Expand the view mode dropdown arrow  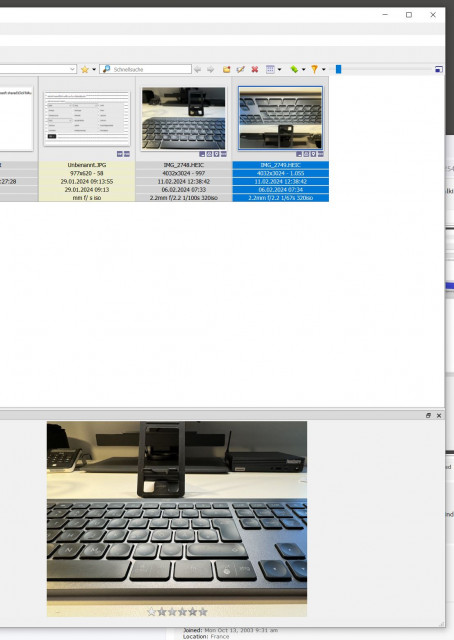(280, 69)
